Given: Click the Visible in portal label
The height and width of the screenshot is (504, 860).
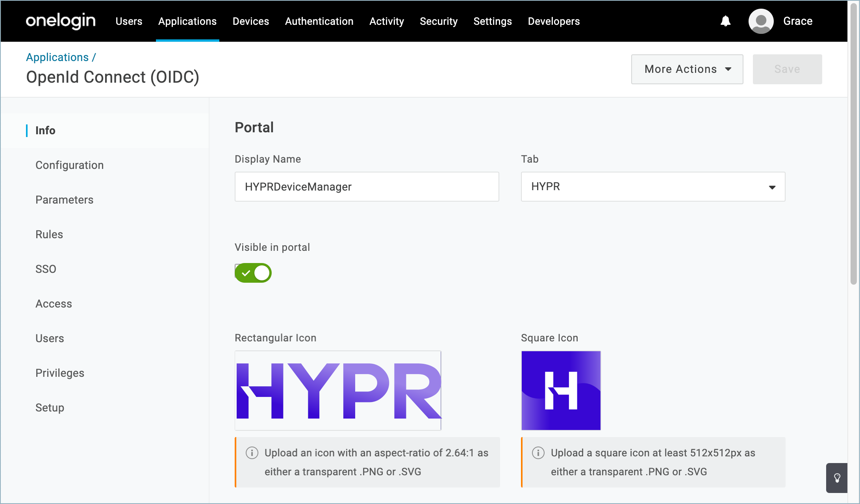Looking at the screenshot, I should coord(272,247).
